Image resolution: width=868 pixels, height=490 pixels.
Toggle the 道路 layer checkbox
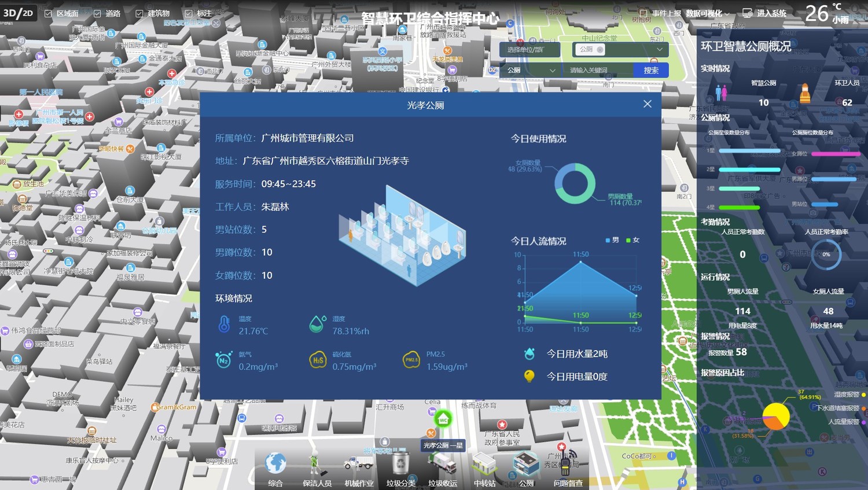(x=97, y=13)
